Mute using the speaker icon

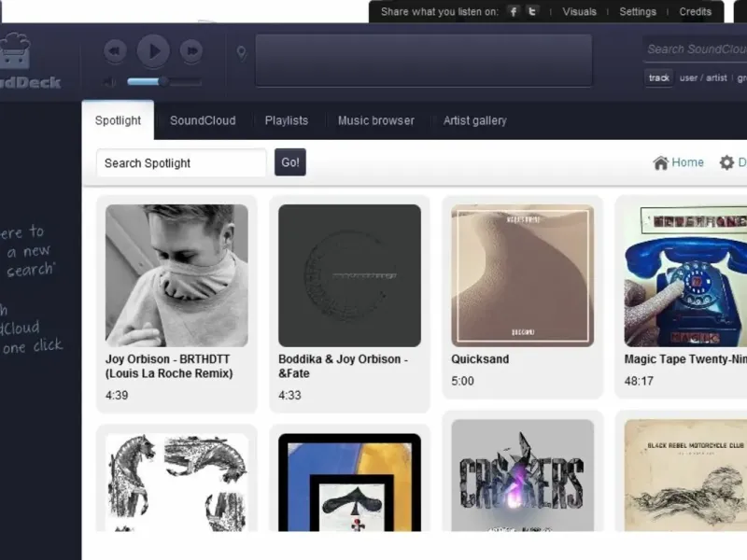[x=109, y=82]
